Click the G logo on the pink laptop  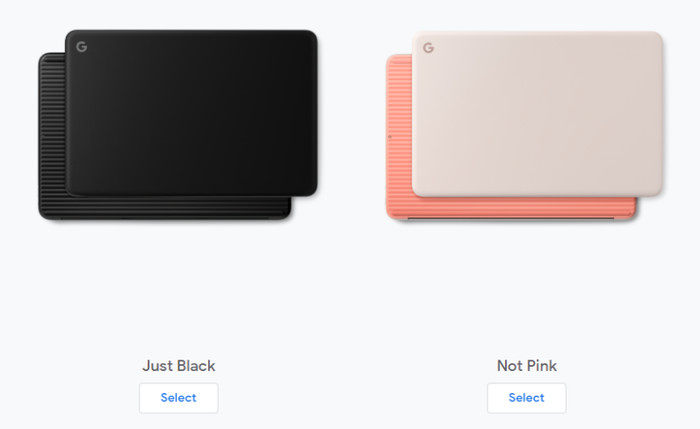[428, 48]
